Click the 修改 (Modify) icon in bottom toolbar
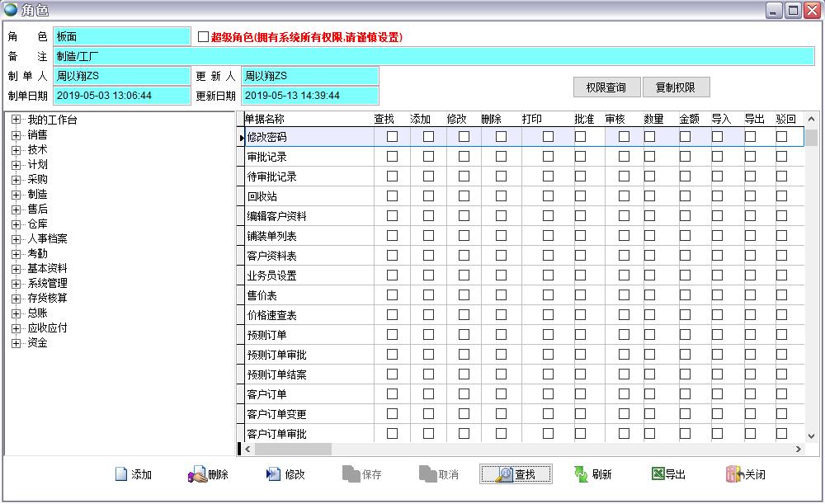Viewport: 825px width, 504px height. click(x=274, y=474)
